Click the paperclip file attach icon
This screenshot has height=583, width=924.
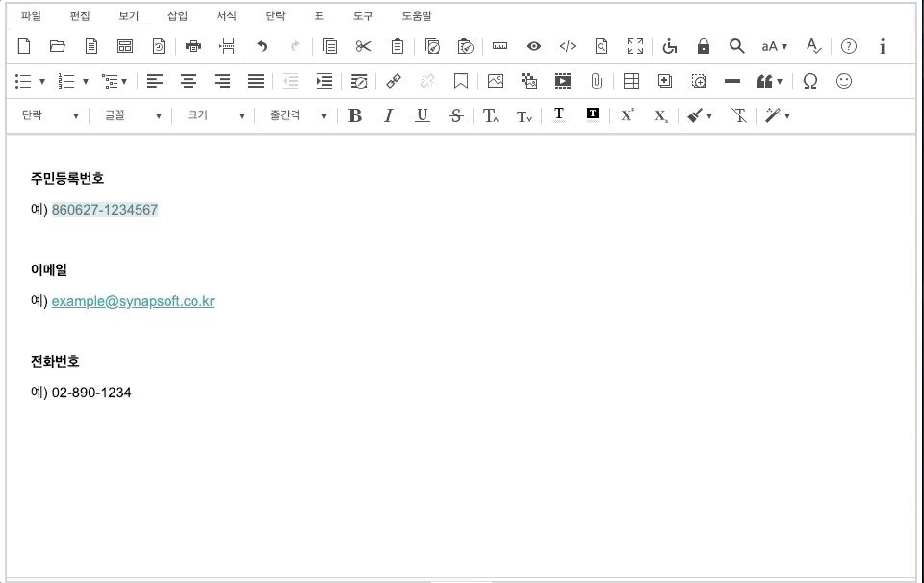596,81
